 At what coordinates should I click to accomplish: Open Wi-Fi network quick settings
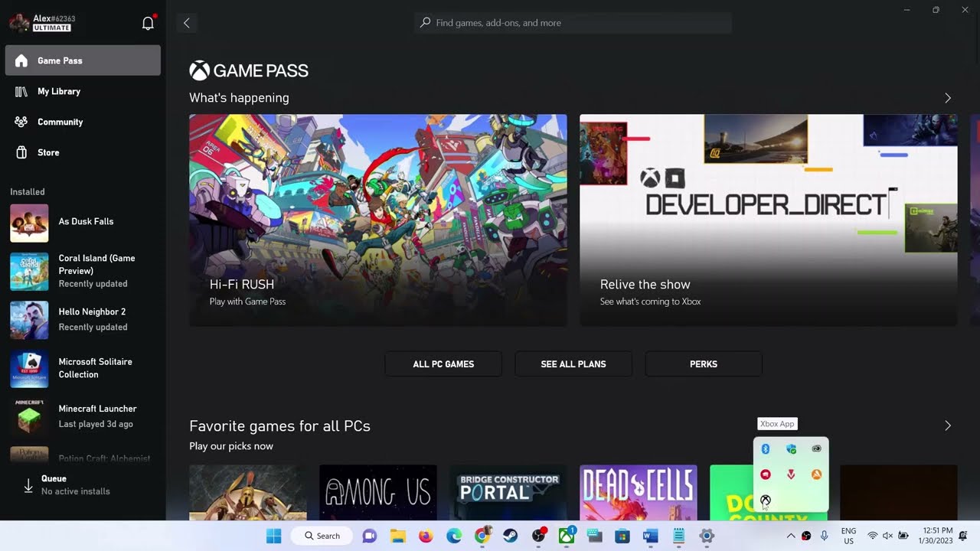click(872, 536)
